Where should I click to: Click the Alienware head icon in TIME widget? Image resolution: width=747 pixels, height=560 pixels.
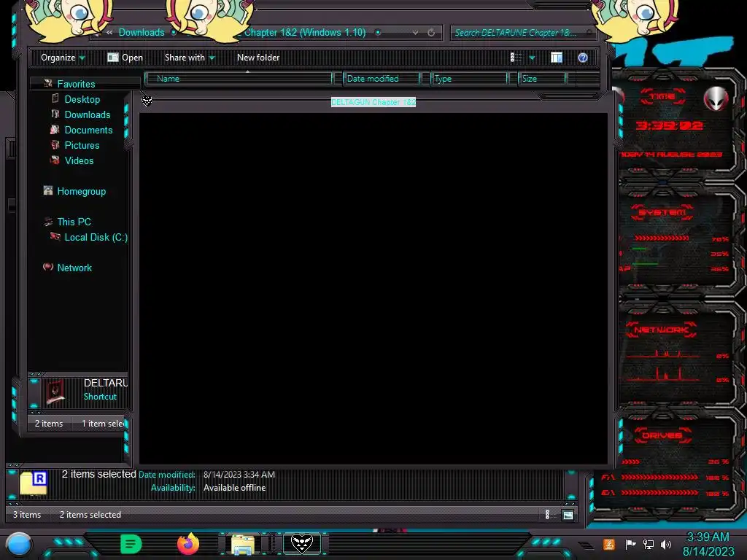tap(716, 99)
